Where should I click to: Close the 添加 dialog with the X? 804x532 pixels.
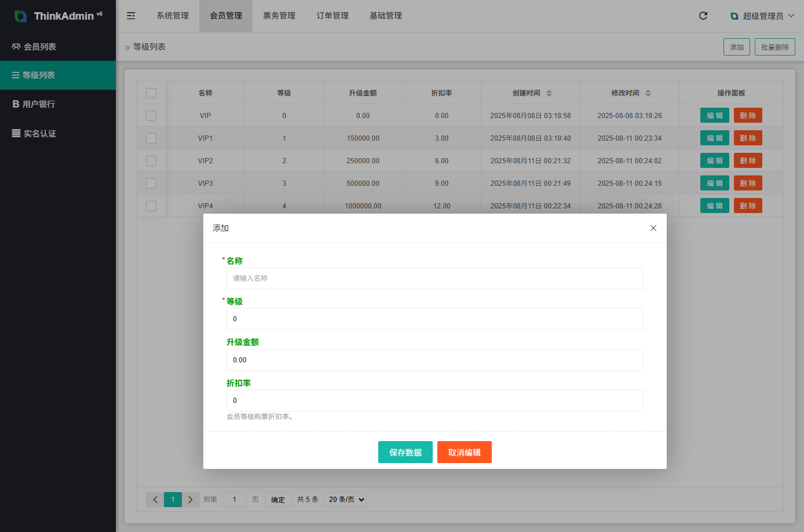coord(653,228)
